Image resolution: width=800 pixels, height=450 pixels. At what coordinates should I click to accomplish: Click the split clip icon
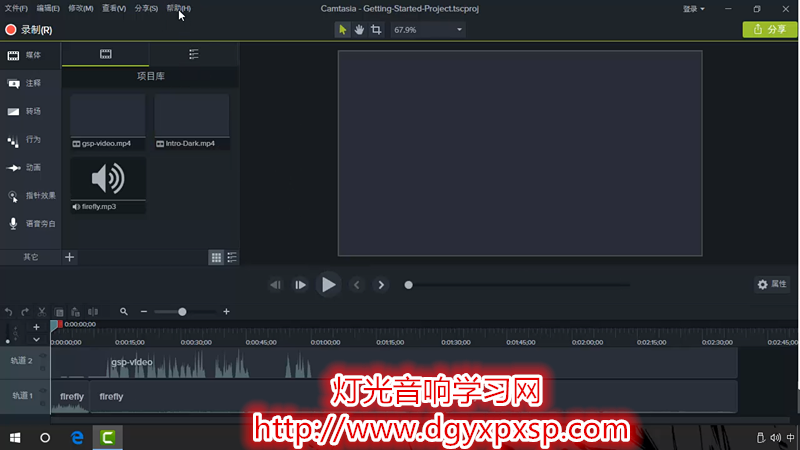tap(93, 312)
